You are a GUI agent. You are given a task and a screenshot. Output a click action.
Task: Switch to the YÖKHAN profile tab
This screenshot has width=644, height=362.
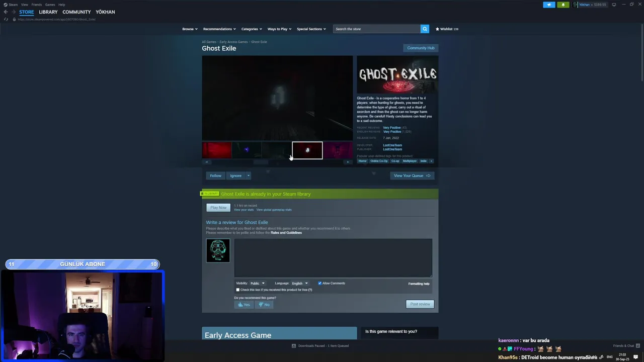pos(105,12)
